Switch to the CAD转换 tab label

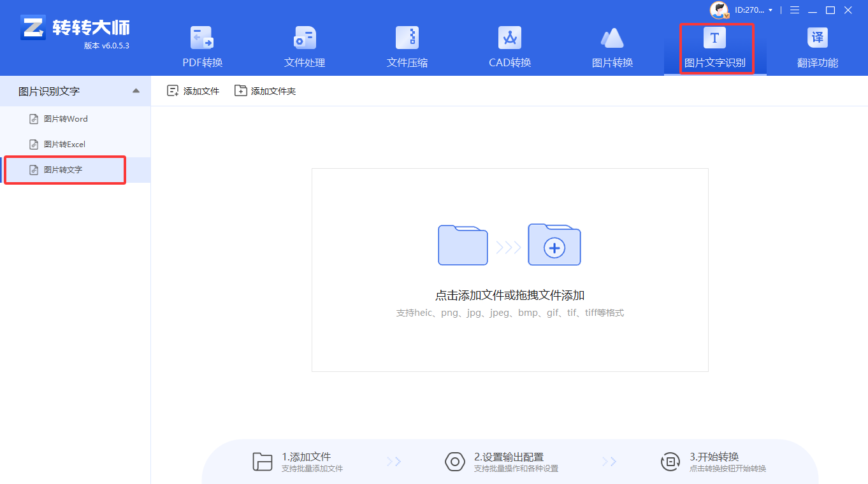pyautogui.click(x=510, y=62)
